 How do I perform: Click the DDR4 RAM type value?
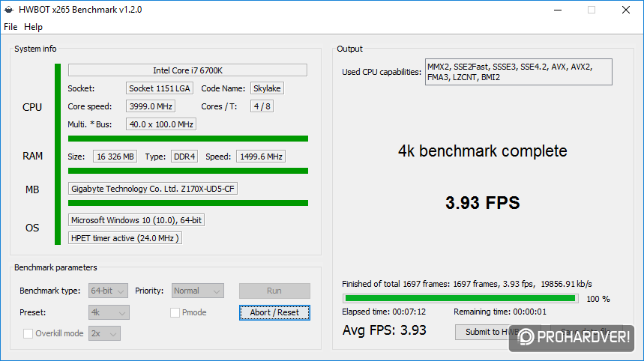point(184,157)
